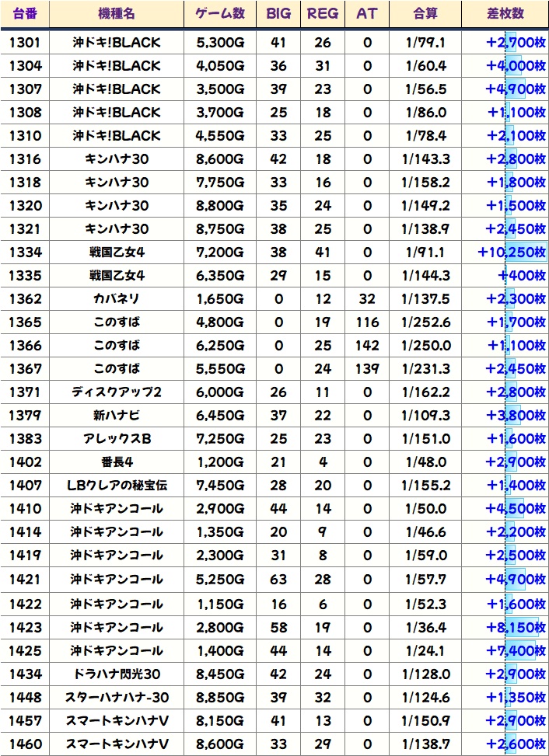The image size is (549, 756).
Task: Select the スターハナハナ-30 machine name
Action: [x=117, y=697]
